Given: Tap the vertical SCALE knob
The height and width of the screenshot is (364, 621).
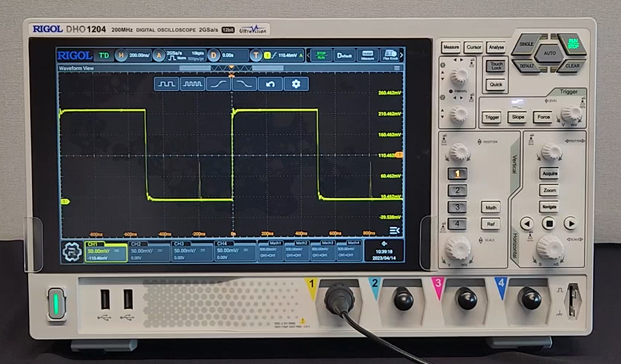Looking at the screenshot, I should point(458,248).
